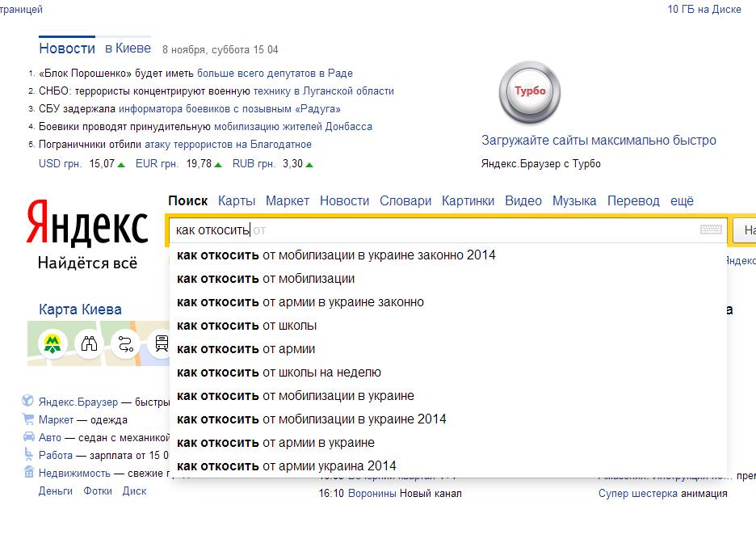Select suggestion 'от школы на неделю'
This screenshot has height=539, width=756.
point(448,373)
